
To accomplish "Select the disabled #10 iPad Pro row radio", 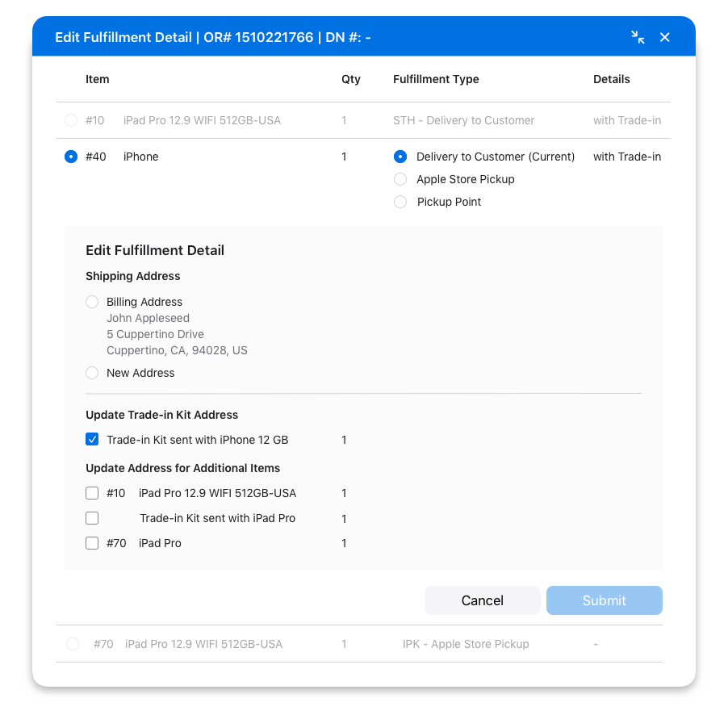I will pyautogui.click(x=71, y=121).
